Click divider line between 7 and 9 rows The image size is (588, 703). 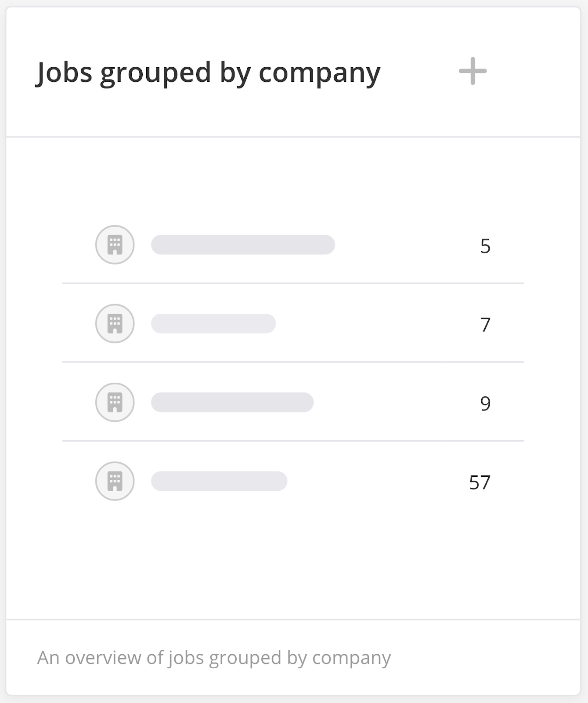[293, 362]
